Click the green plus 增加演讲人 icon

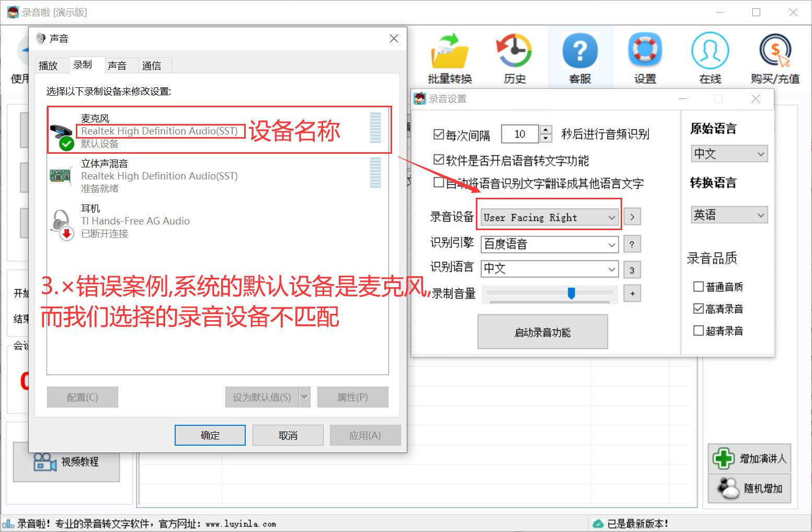(x=724, y=458)
